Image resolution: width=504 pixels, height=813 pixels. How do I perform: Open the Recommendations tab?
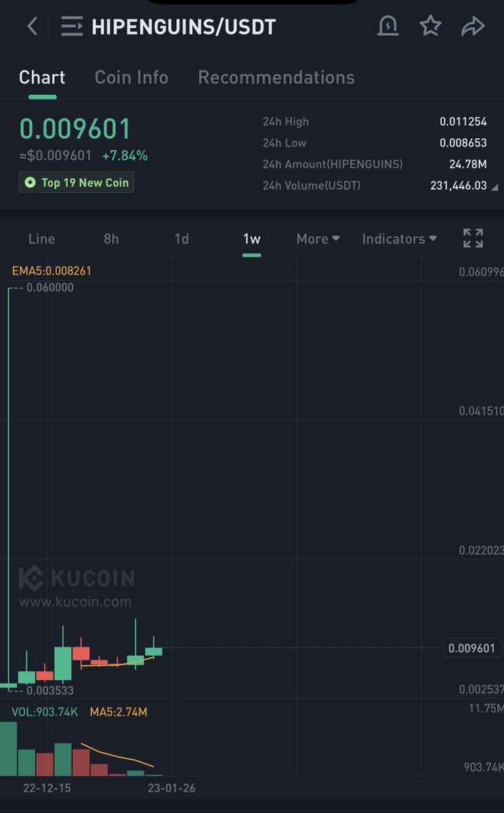click(276, 77)
